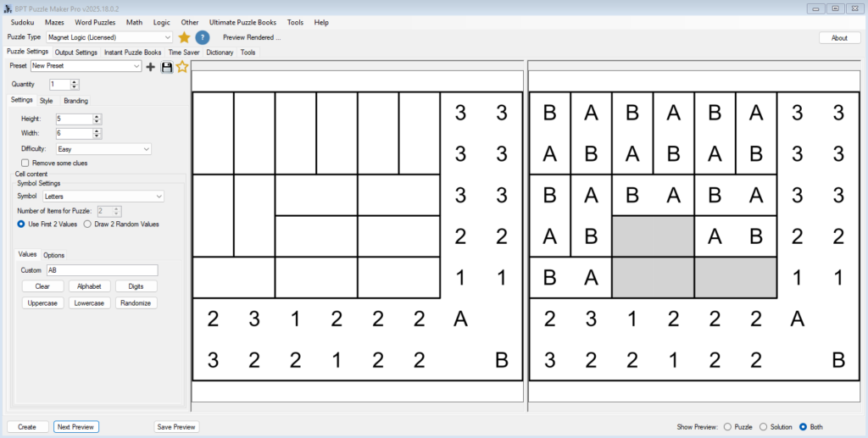Image resolution: width=868 pixels, height=438 pixels.
Task: Show only the Solution preview
Action: tap(764, 427)
